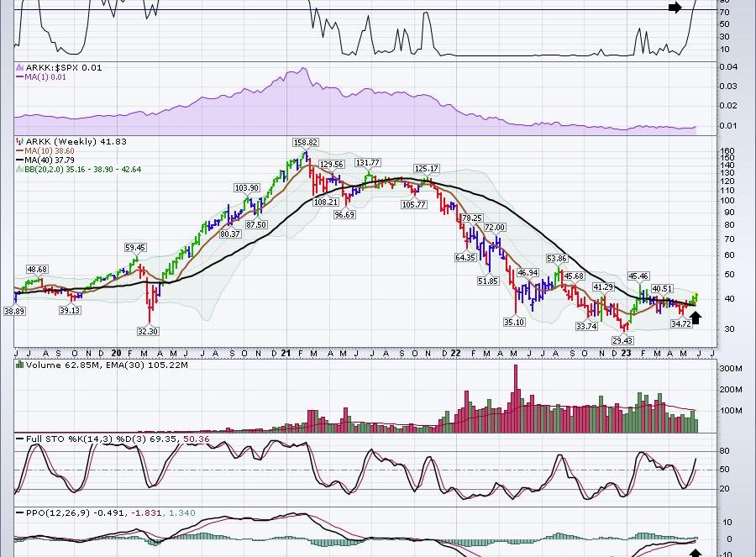
Task: Click the 53.86 price label
Action: 556,259
